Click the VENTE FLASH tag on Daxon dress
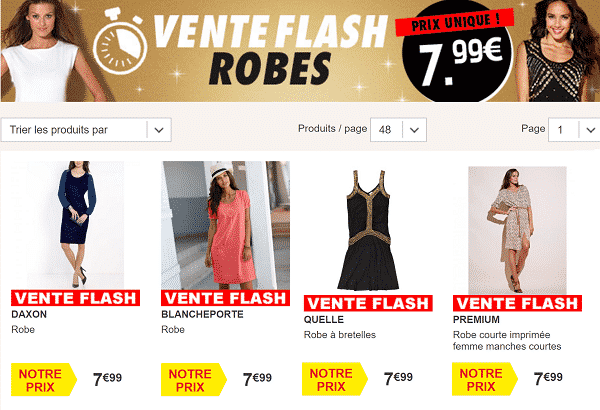Image resolution: width=600 pixels, height=410 pixels. (x=75, y=298)
